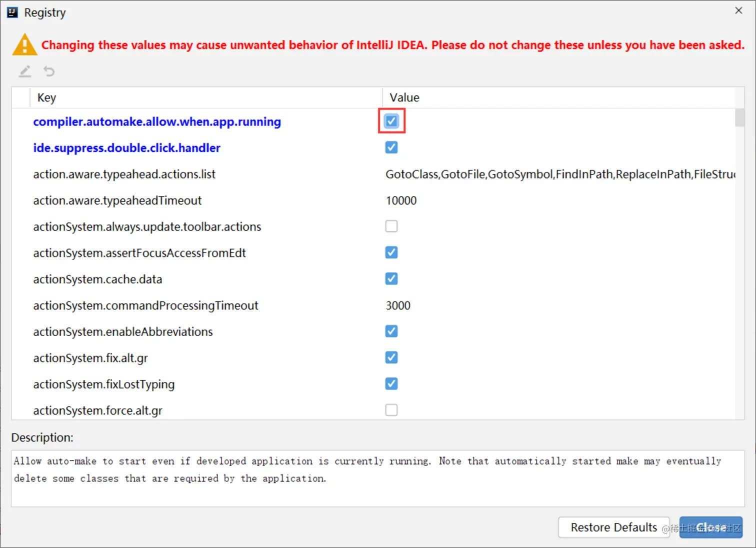Viewport: 756px width, 548px height.
Task: Toggle actionSystem.assertFocusAccessFromEdt checkbox
Action: [391, 252]
